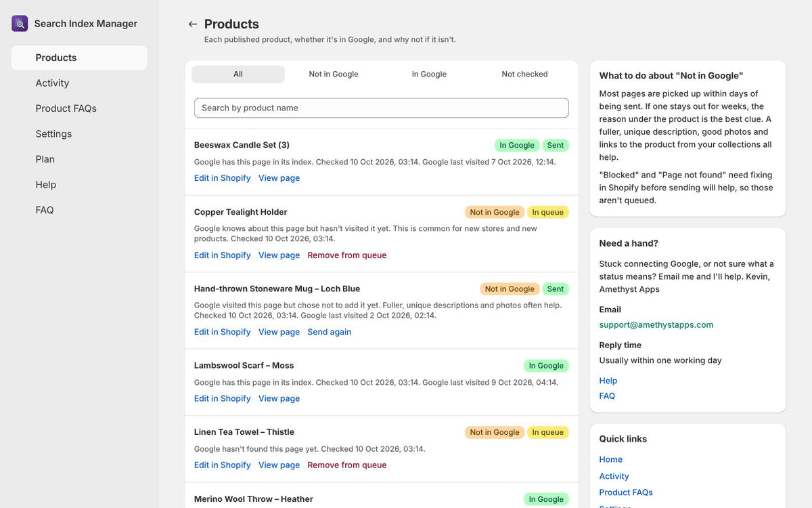
Task: Open Activity in Quick links
Action: coord(614,476)
